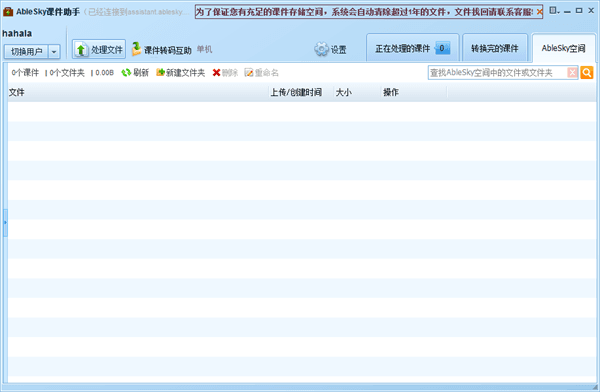Expand the collapsed left side panel handle

pyautogui.click(x=5, y=222)
